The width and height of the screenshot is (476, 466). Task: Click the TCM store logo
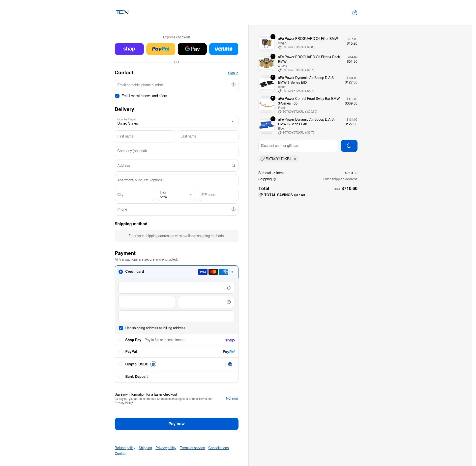(x=122, y=12)
